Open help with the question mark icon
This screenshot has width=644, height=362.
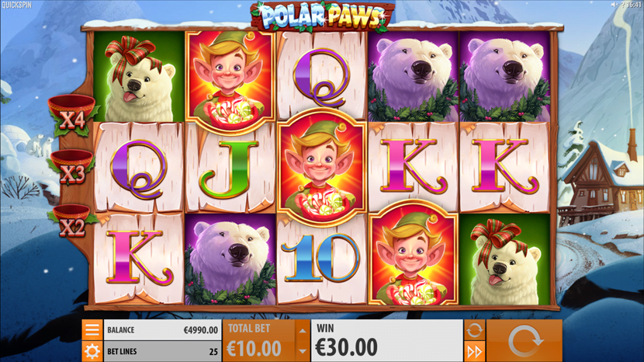pyautogui.click(x=621, y=5)
